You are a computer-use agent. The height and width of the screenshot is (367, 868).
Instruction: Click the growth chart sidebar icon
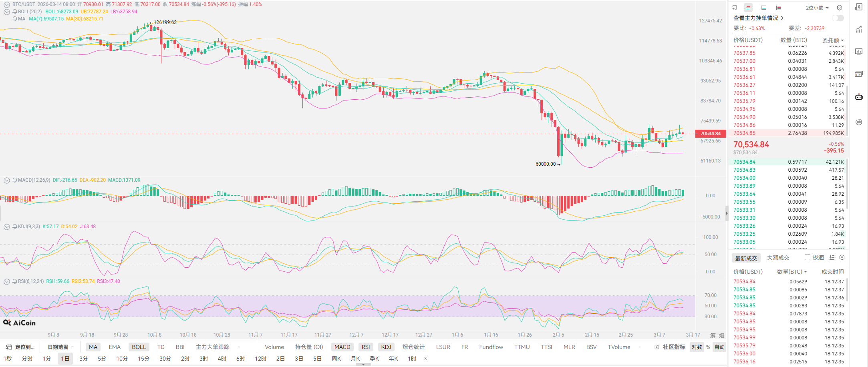pyautogui.click(x=859, y=29)
